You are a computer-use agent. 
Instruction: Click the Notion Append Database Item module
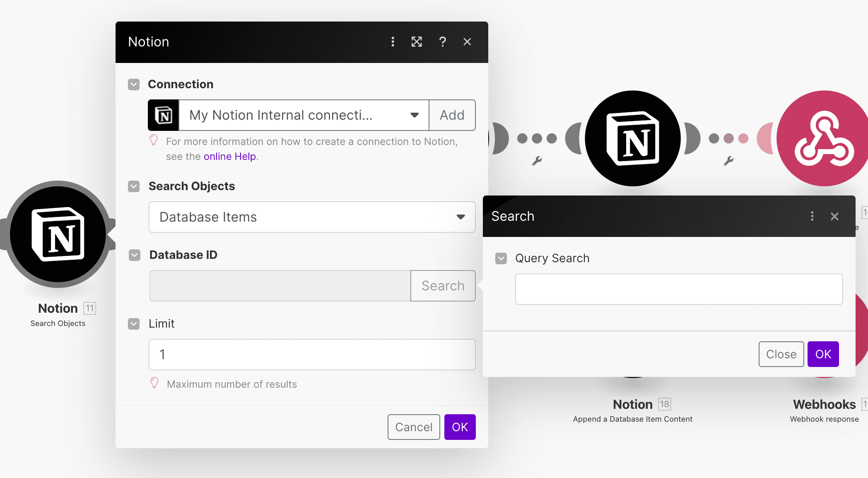(632, 138)
